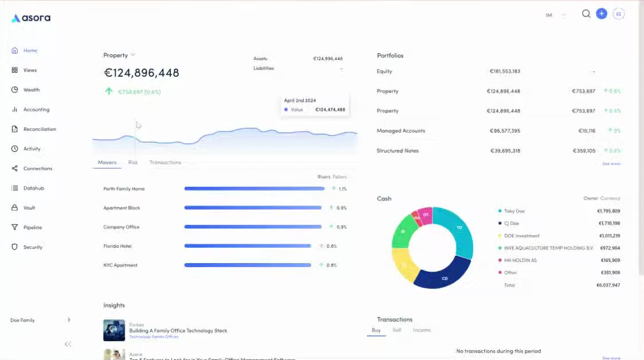
Task: Open the Connections share icon
Action: (x=15, y=169)
